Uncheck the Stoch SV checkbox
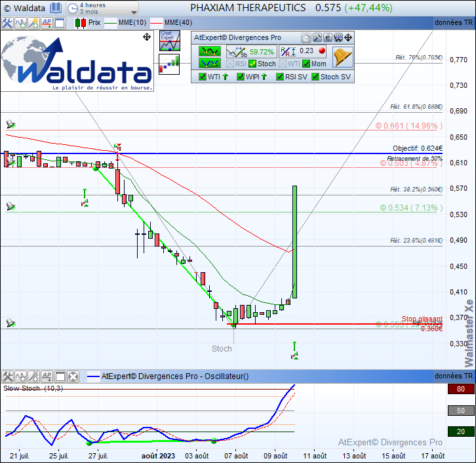Screen dimensions: 476x463 tap(315, 77)
